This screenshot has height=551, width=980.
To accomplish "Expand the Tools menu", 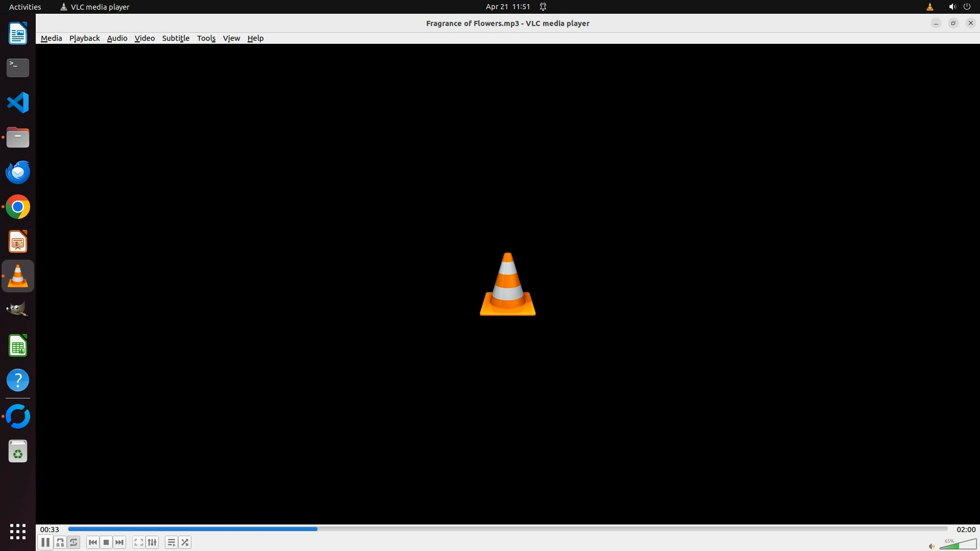I will (206, 38).
